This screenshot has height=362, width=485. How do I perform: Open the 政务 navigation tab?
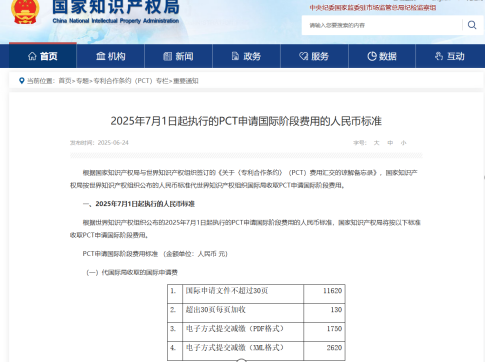coord(246,56)
